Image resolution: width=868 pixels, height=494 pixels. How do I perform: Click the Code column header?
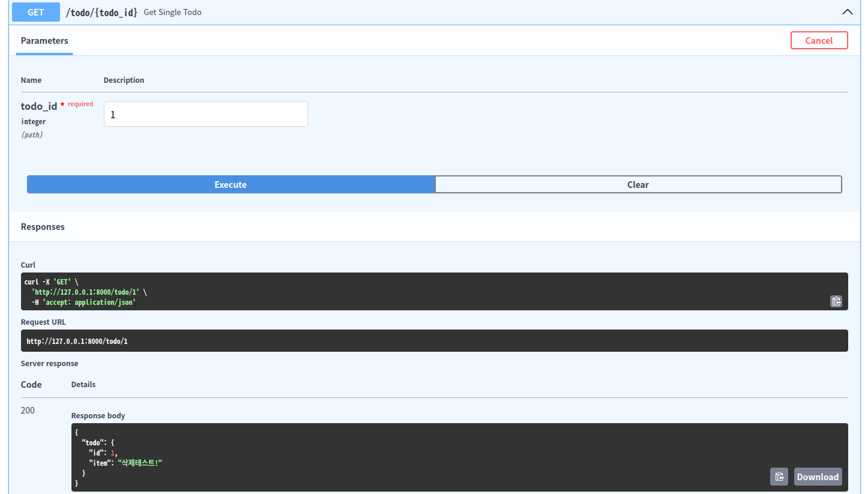(x=31, y=384)
